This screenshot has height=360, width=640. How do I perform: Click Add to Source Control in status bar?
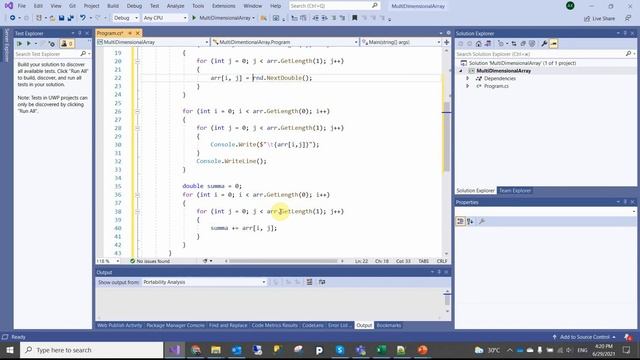(x=584, y=337)
